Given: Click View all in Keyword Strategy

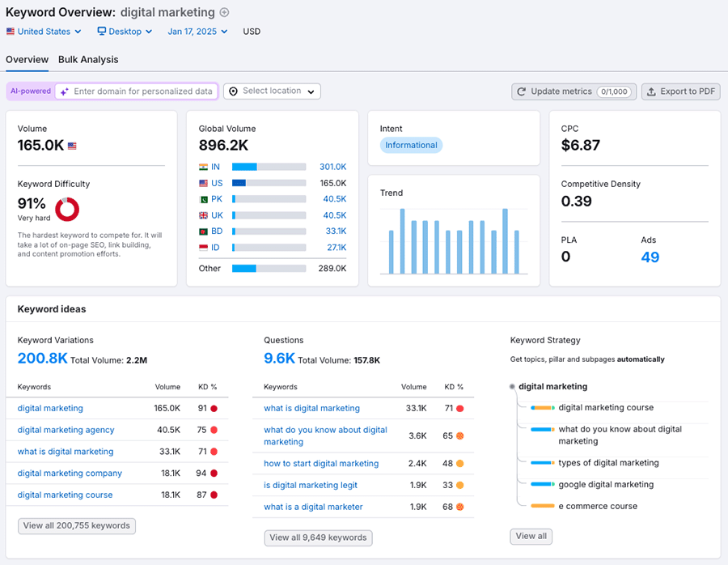Looking at the screenshot, I should [x=531, y=537].
